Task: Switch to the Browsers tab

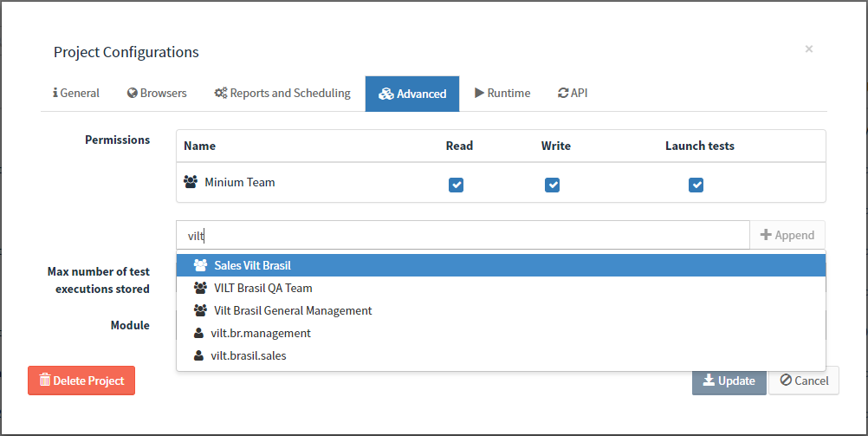Action: [157, 93]
